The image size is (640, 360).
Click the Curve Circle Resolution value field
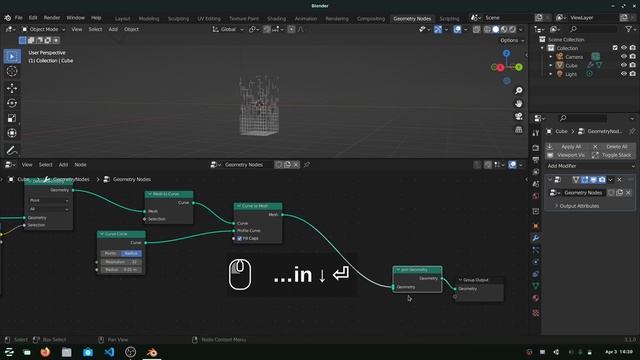121,262
